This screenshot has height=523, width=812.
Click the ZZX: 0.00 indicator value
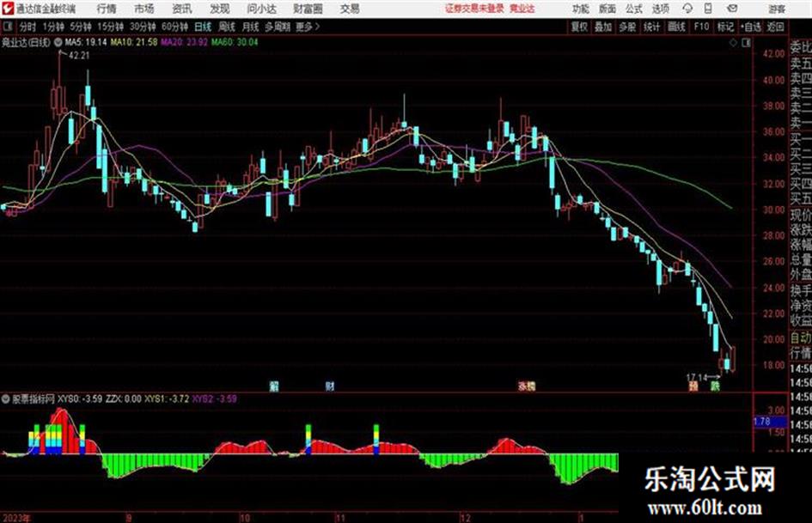click(123, 398)
